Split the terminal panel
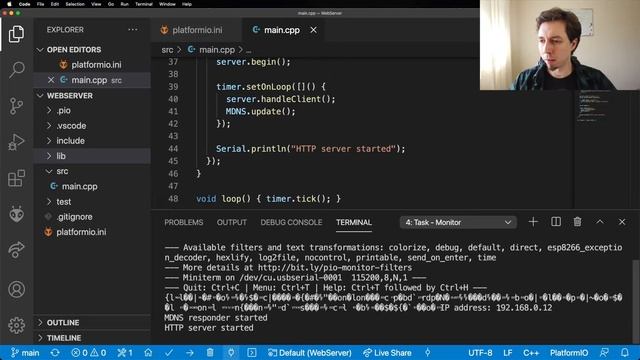The height and width of the screenshot is (360, 640). point(556,222)
